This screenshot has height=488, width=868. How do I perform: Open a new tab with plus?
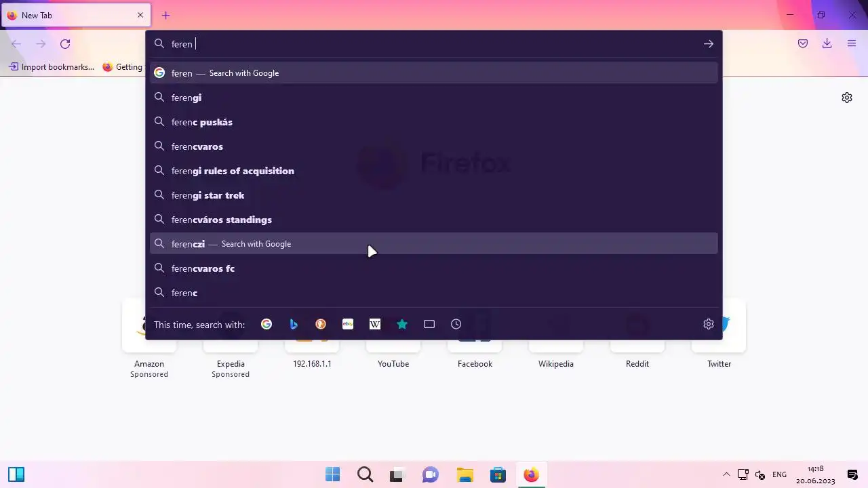165,15
